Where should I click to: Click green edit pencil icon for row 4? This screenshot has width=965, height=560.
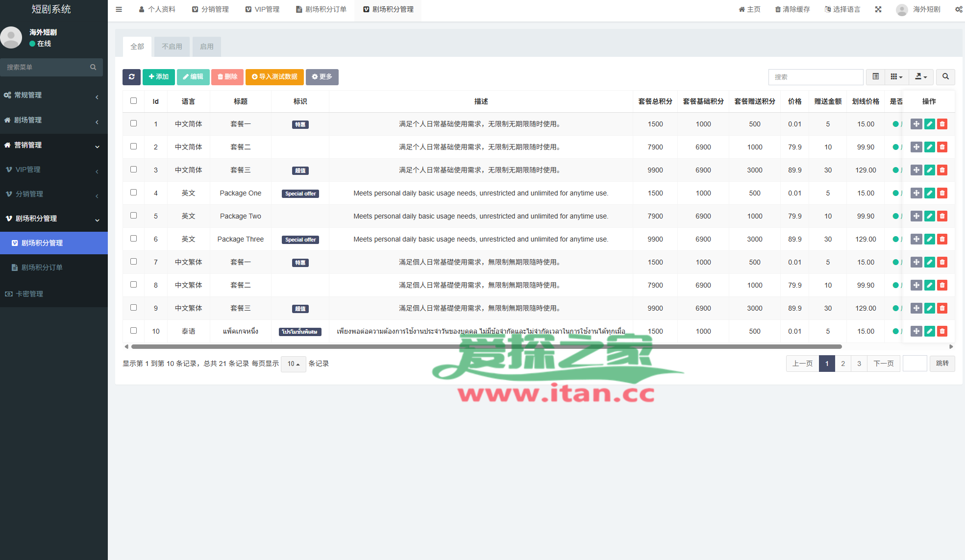coord(929,193)
